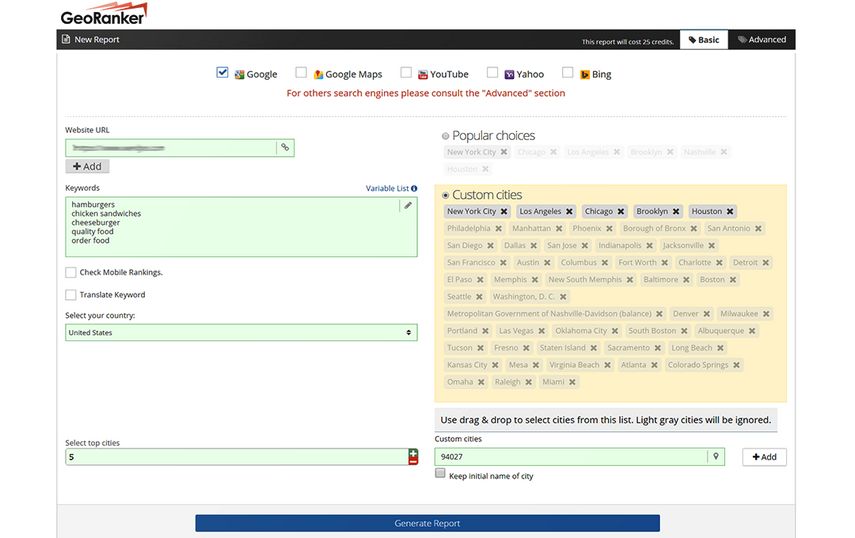Click the New Report document icon

pyautogui.click(x=66, y=39)
